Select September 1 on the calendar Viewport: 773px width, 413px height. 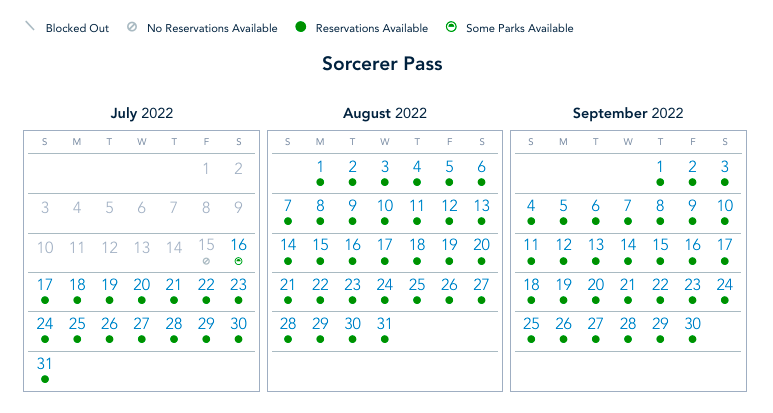(x=660, y=167)
